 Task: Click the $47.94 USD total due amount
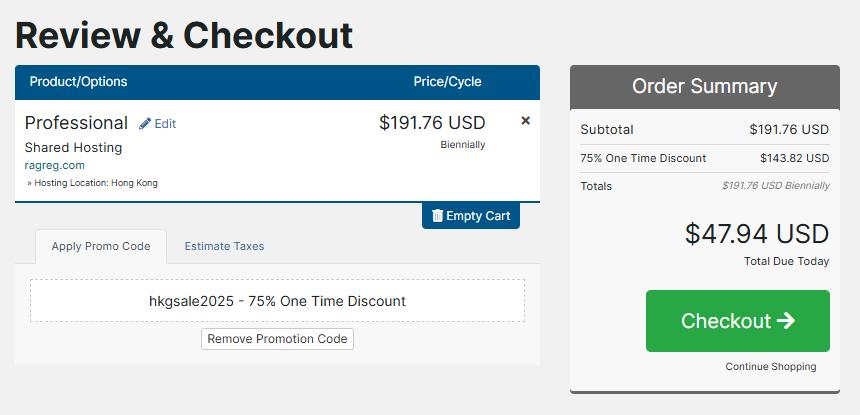coord(756,234)
